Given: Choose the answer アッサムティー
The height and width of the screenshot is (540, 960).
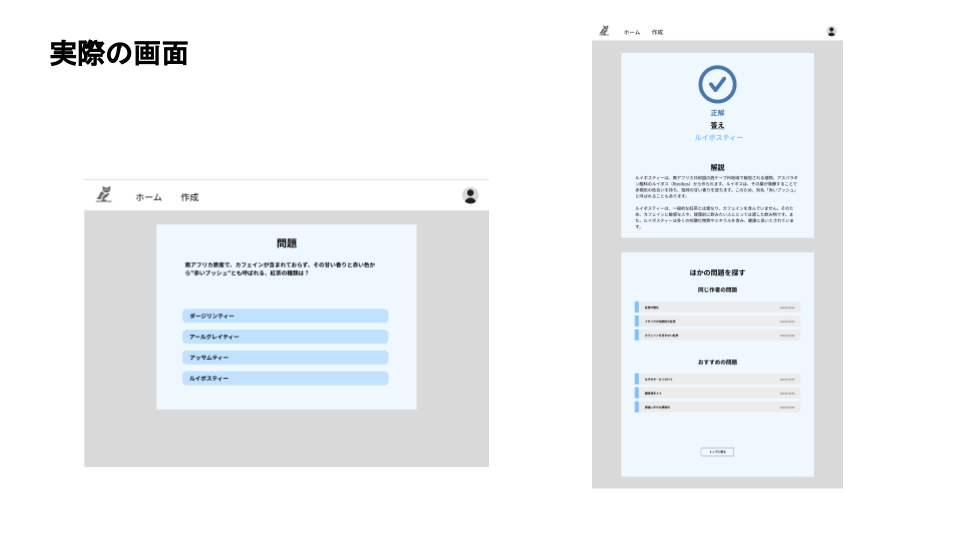Looking at the screenshot, I should (285, 358).
